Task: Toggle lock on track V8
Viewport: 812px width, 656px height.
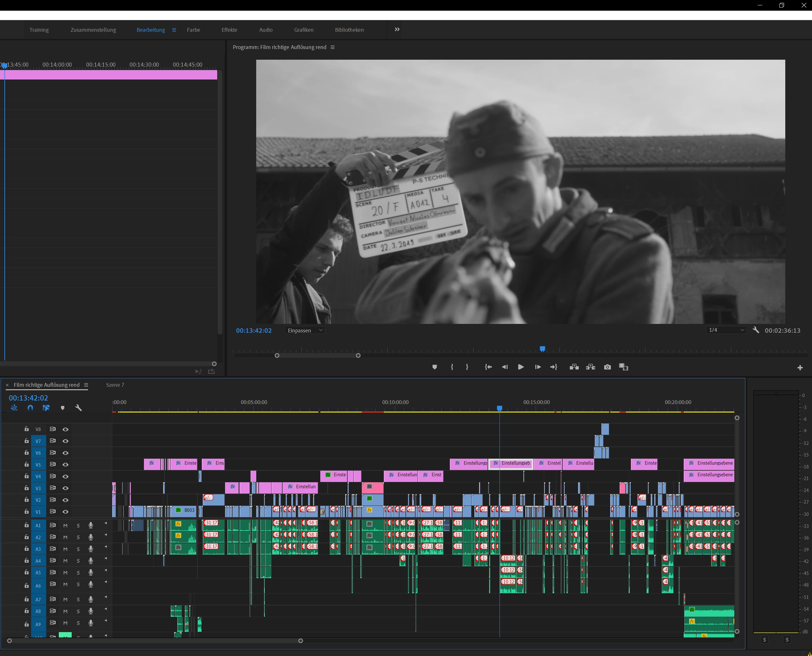Action: pyautogui.click(x=26, y=429)
